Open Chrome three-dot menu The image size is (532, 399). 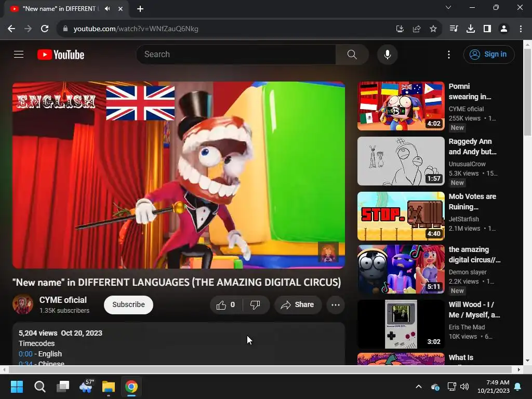coord(521,29)
